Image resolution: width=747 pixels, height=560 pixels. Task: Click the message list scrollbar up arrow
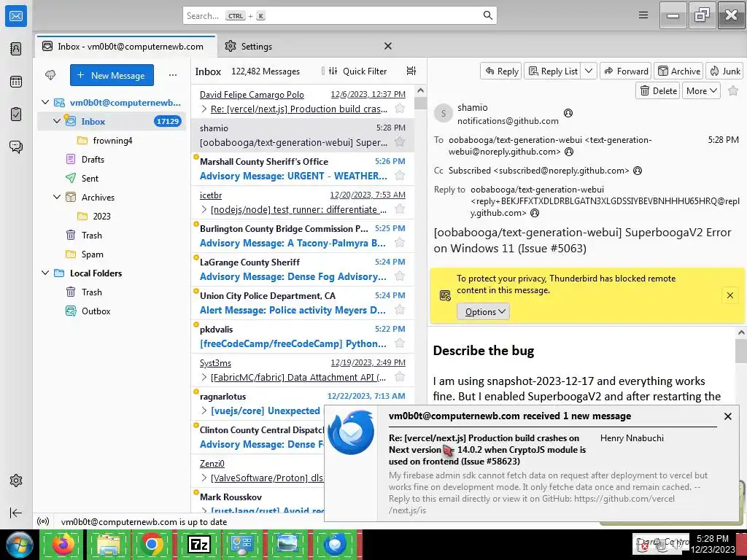[420, 90]
